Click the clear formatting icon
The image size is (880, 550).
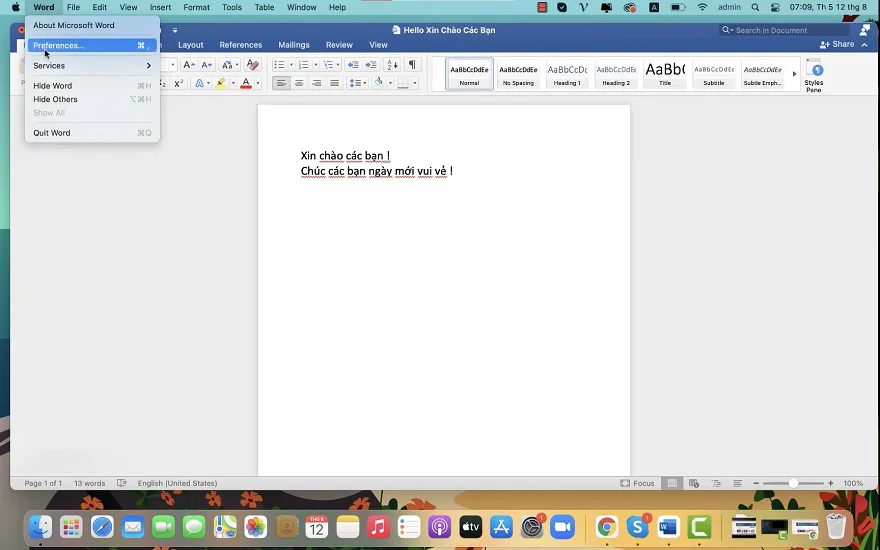pos(252,65)
